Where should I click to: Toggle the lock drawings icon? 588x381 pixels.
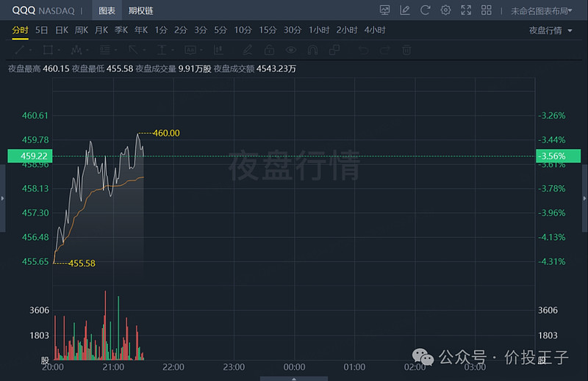[x=269, y=49]
